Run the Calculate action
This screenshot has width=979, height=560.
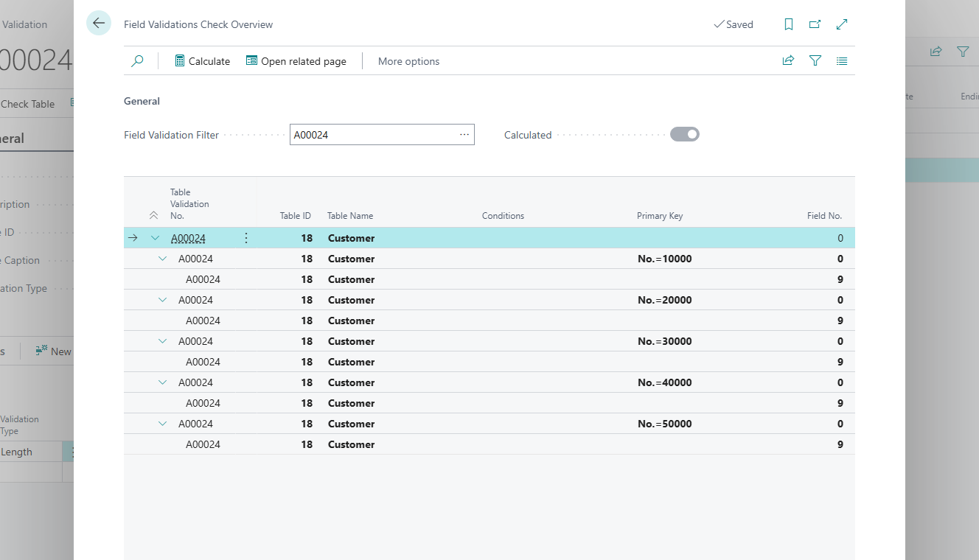[203, 61]
